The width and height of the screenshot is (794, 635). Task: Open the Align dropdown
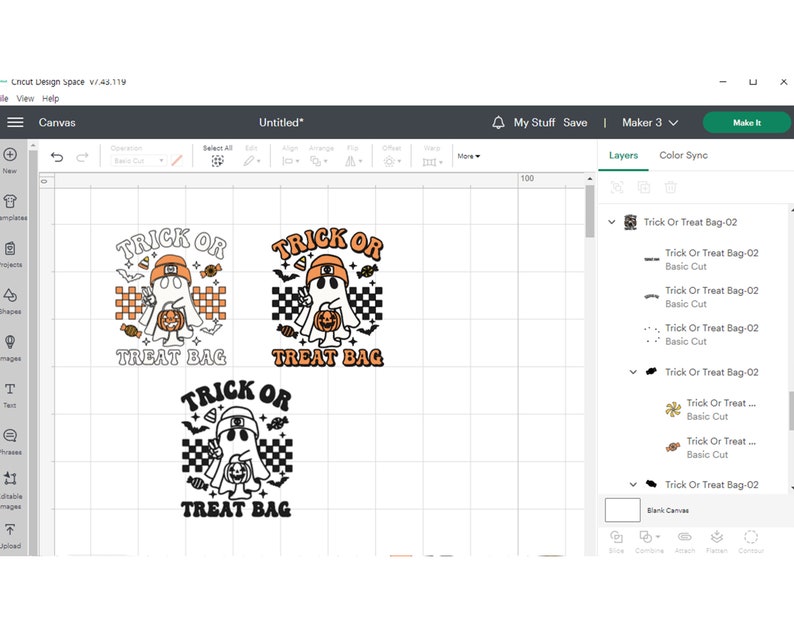click(290, 161)
